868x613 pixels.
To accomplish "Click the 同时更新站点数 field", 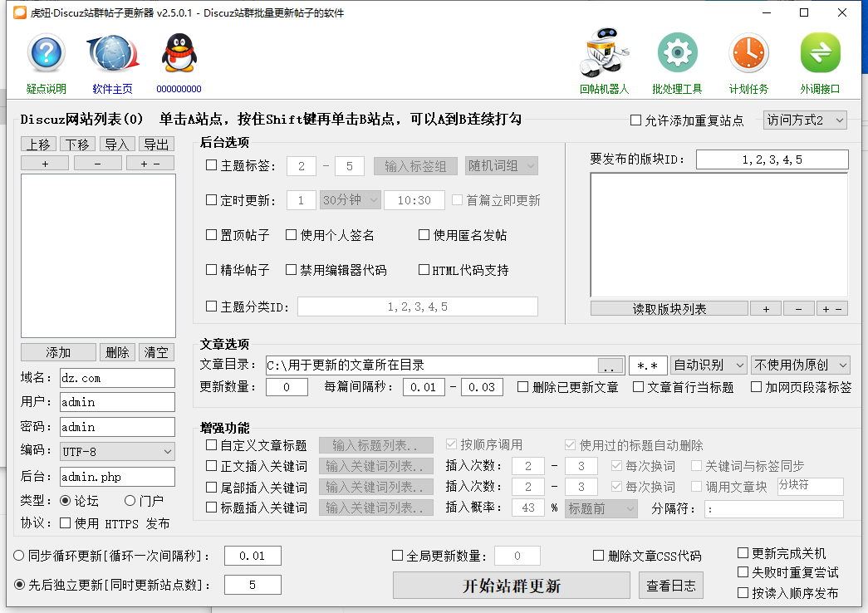I will coord(253,585).
